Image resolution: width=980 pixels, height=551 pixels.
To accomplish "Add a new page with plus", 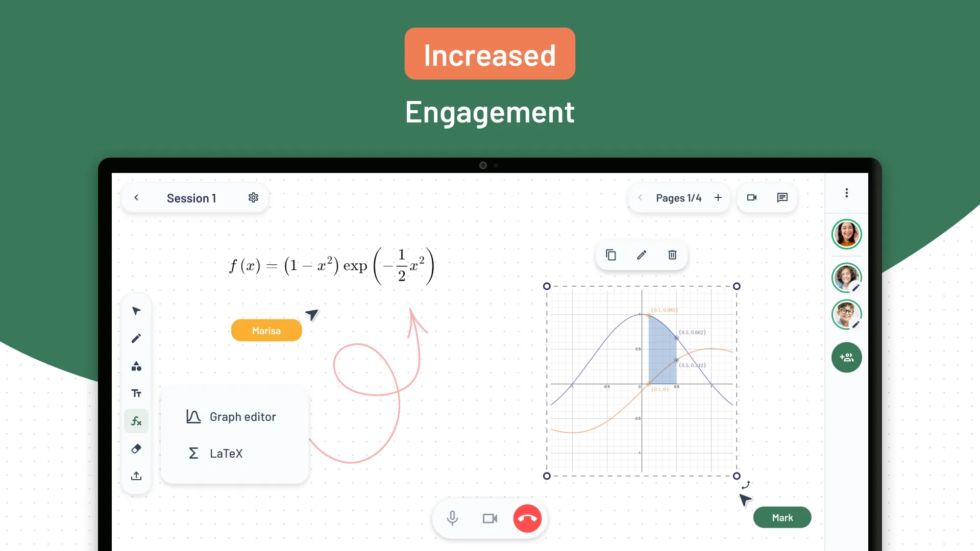I will (719, 197).
